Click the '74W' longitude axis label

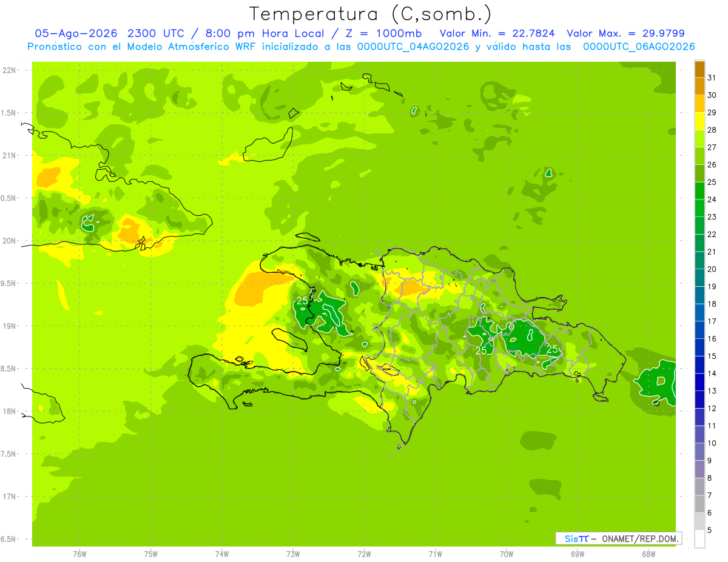click(222, 554)
